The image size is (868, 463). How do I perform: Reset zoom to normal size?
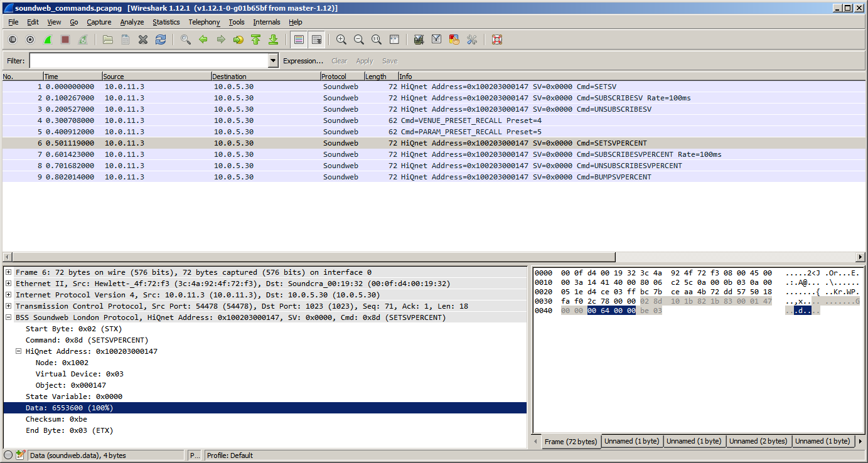(x=377, y=40)
